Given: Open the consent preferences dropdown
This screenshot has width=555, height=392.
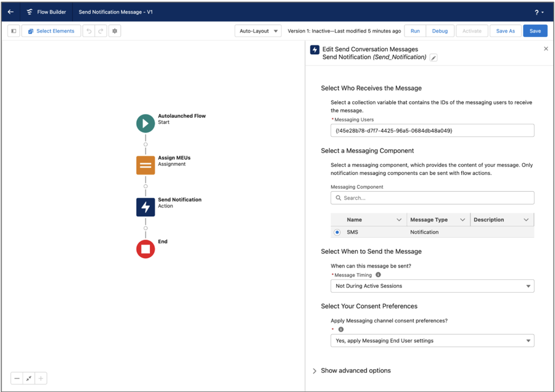Looking at the screenshot, I should coord(432,341).
